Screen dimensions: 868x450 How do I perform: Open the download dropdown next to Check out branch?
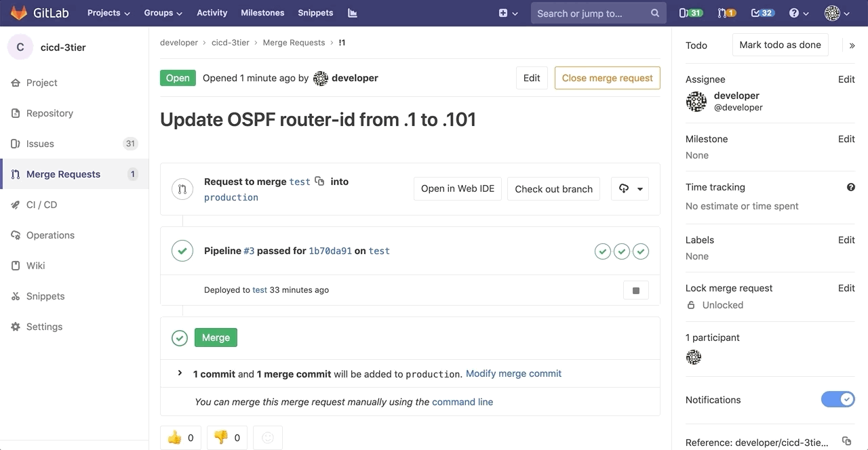click(630, 188)
